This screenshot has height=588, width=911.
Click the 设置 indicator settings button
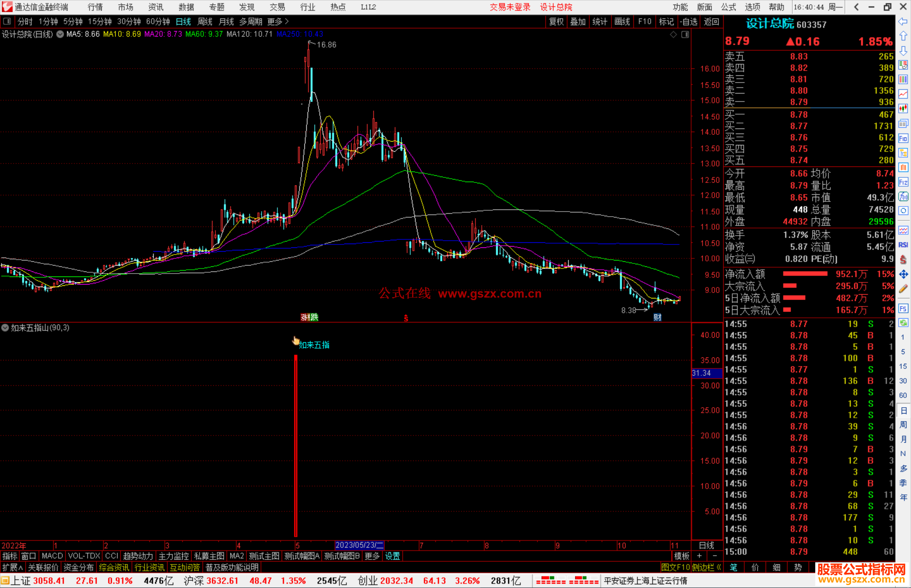(392, 556)
